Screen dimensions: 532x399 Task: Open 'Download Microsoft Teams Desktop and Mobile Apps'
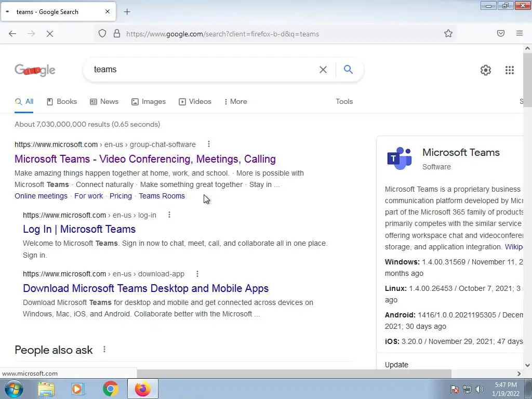(146, 288)
